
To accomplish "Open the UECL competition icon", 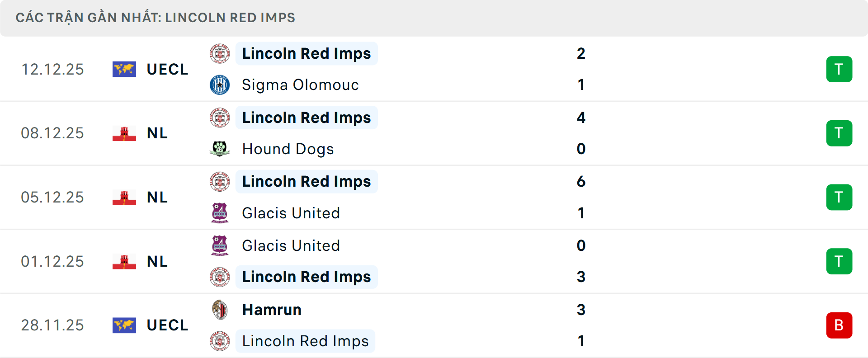I will click(x=124, y=69).
